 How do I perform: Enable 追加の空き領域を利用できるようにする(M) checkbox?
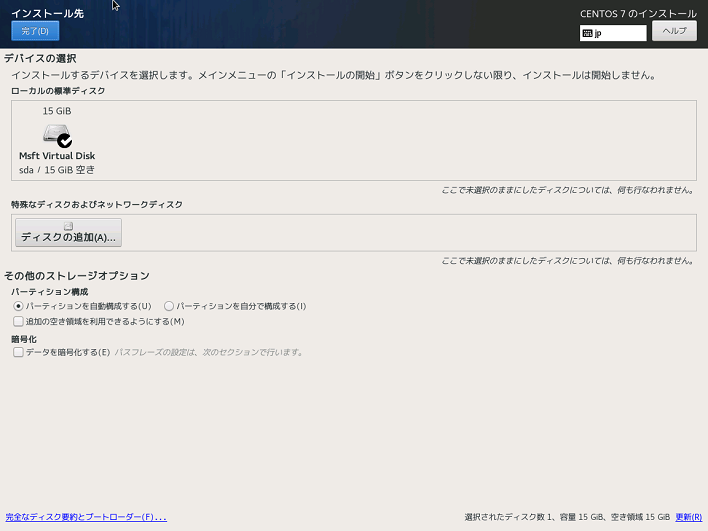point(18,321)
